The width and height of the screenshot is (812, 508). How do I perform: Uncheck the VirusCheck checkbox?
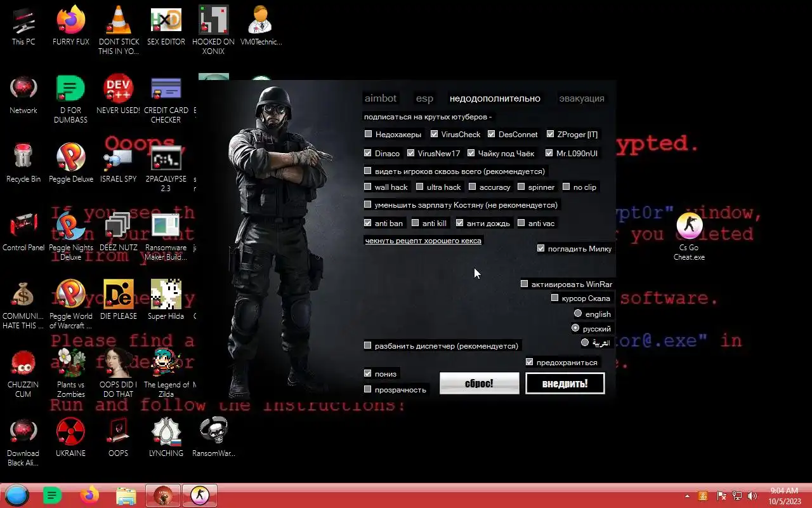pyautogui.click(x=434, y=134)
